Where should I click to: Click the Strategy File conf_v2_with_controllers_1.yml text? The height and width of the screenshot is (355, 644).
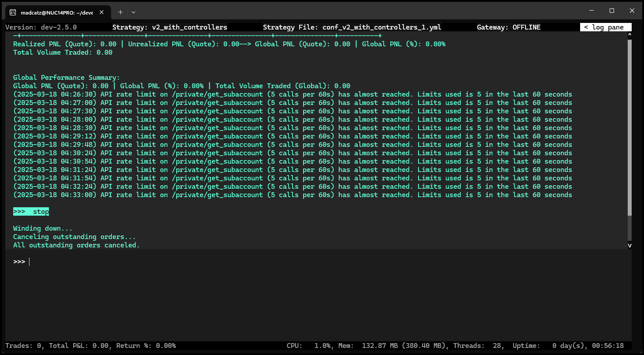[x=352, y=27]
